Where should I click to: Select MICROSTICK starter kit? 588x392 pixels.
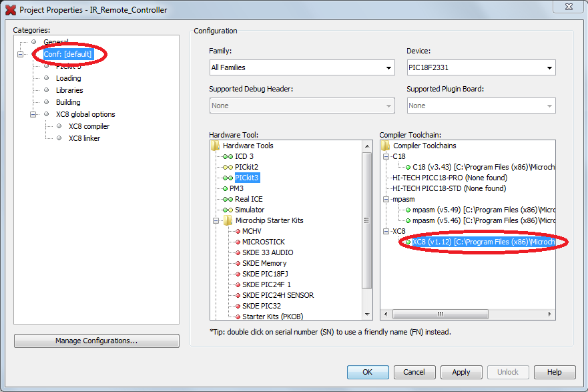263,242
